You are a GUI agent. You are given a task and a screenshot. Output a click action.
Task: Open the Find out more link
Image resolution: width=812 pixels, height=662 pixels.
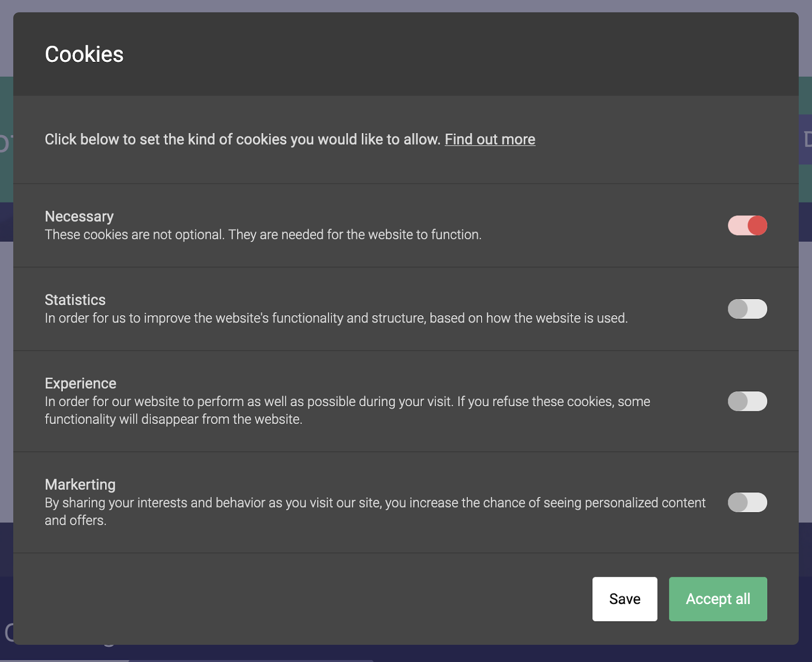[490, 139]
